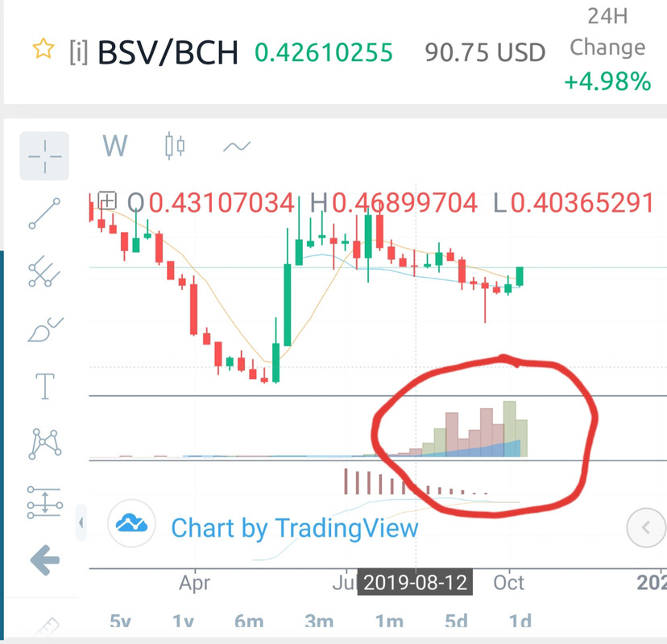
Task: Open the Chart by TradingView link
Action: point(294,528)
